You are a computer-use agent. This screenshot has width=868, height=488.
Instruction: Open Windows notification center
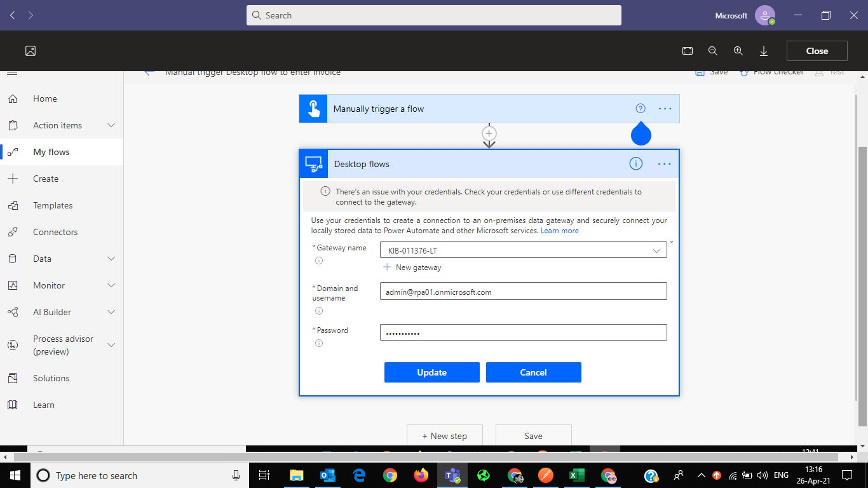coord(847,475)
